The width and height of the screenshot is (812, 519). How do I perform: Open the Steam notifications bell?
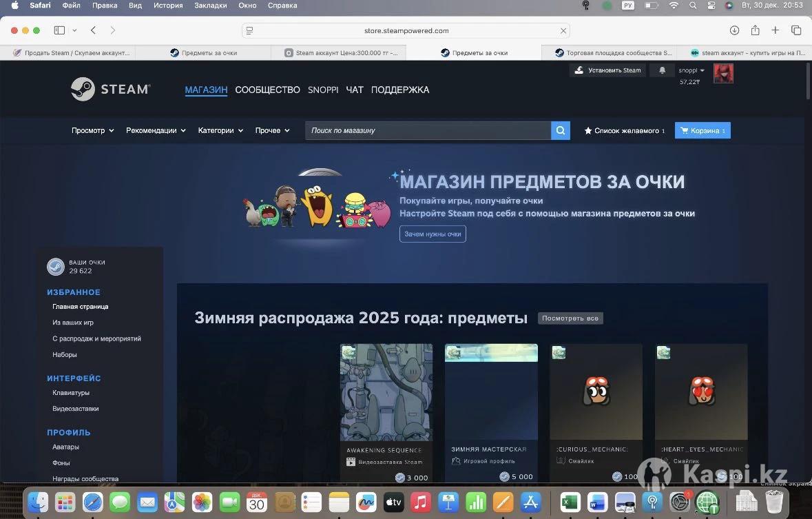662,70
